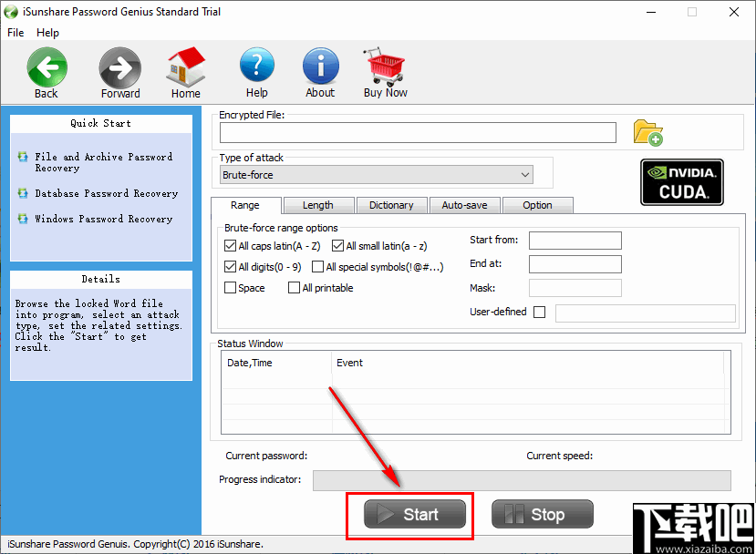Click the Current password label

click(x=266, y=456)
